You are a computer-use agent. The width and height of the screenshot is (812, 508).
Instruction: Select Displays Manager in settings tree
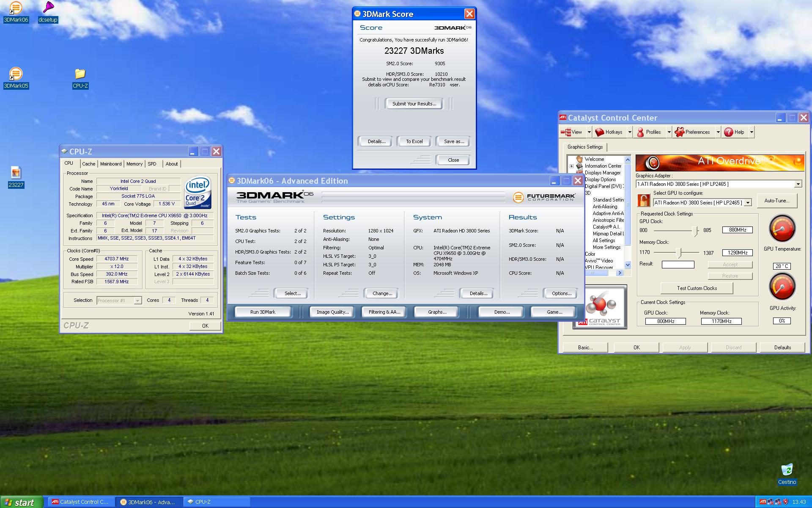[x=603, y=173]
